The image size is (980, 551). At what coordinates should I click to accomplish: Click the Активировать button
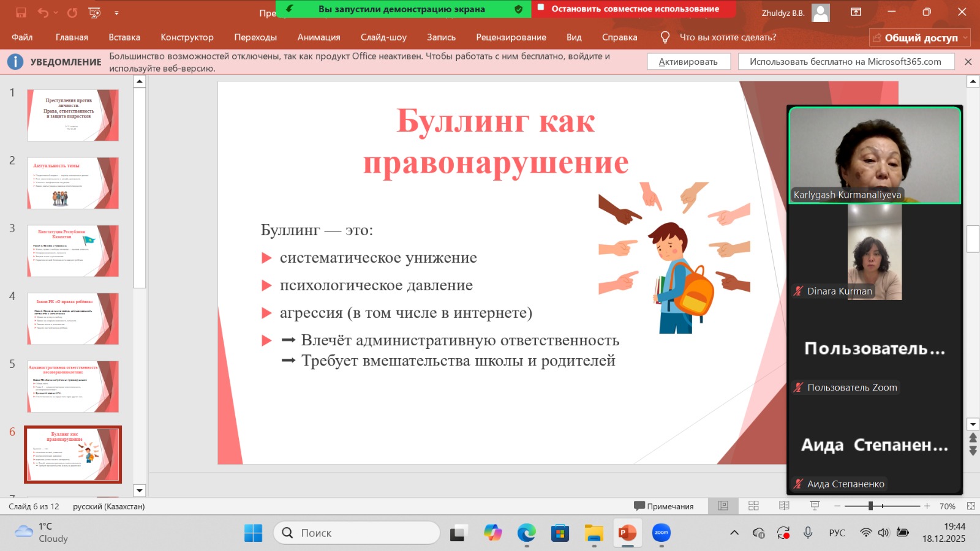[688, 62]
